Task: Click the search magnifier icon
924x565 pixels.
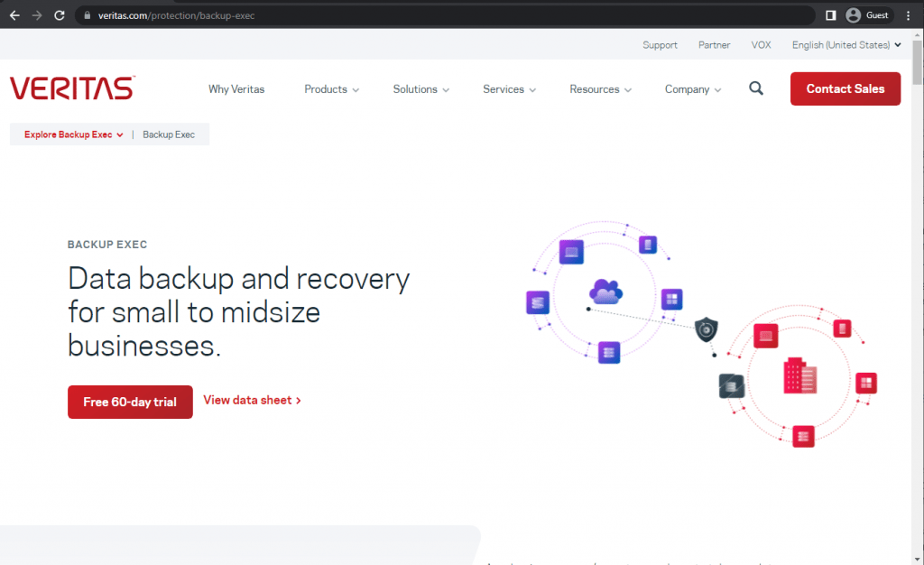Action: pos(756,89)
